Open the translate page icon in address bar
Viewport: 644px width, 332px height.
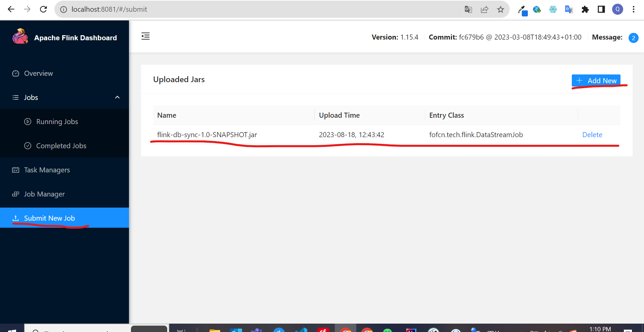tap(468, 9)
